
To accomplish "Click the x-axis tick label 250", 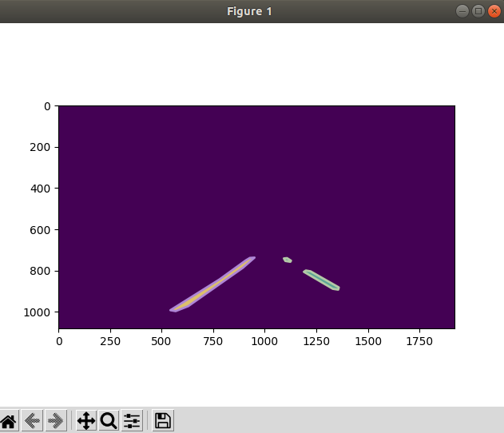I will tap(110, 341).
